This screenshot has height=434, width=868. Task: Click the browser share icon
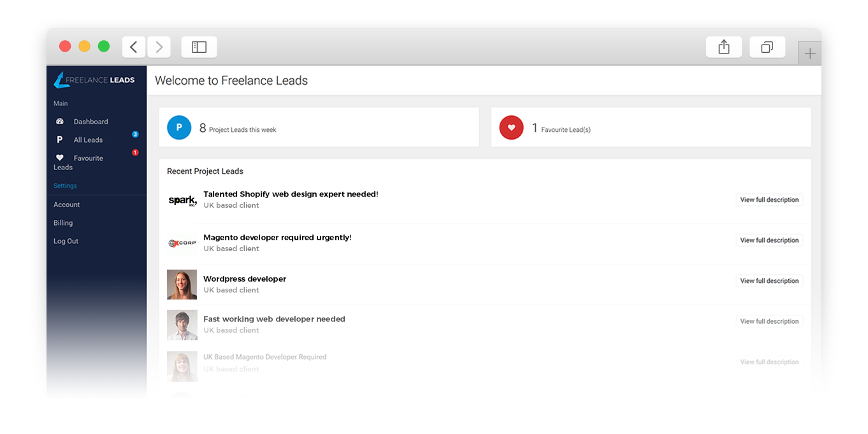[x=723, y=47]
